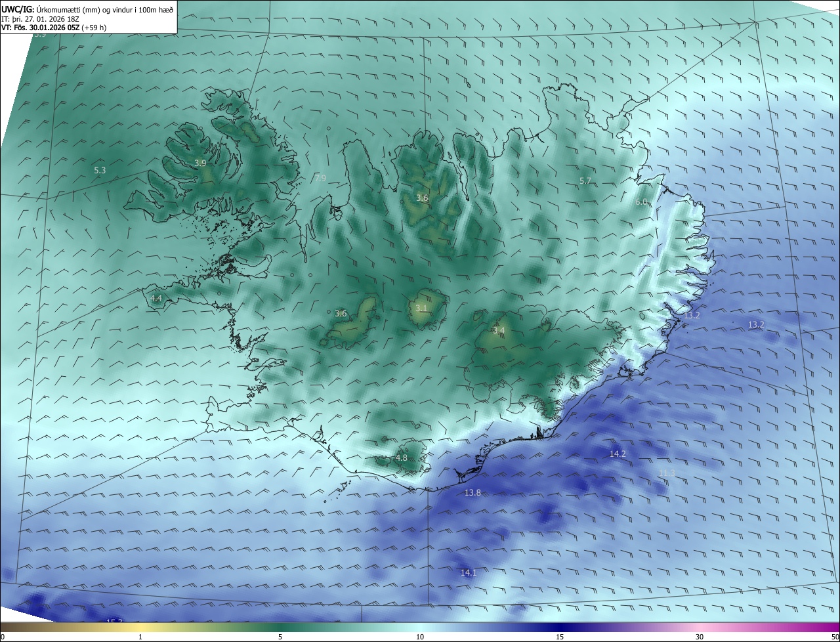This screenshot has width=840, height=642.
Task: Click the colour scale tick label 30
Action: tap(700, 637)
